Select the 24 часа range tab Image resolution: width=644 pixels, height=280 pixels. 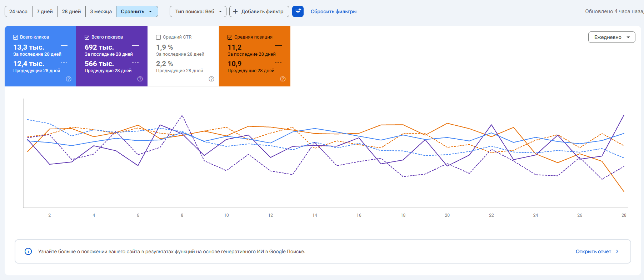tap(18, 11)
